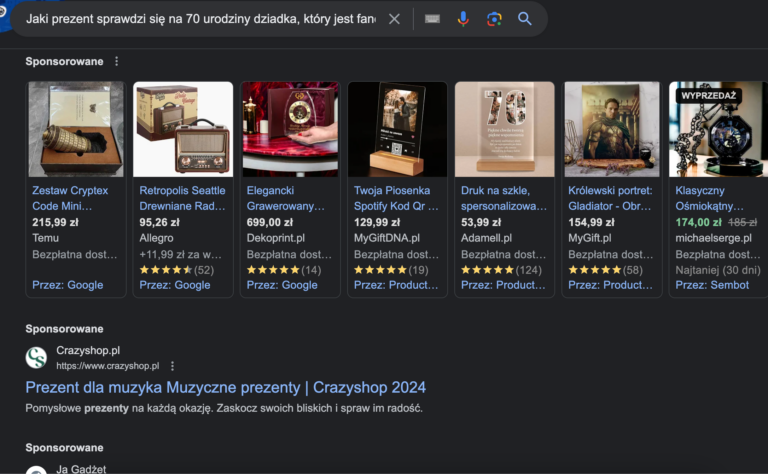
Task: Open Elegancki Grawerowany product from Dekoprint.pl
Action: 286,197
